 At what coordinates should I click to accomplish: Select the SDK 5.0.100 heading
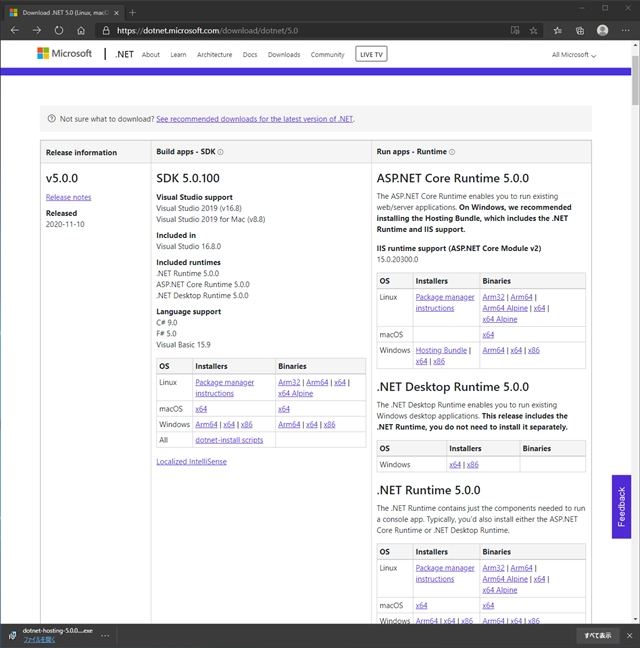click(188, 178)
